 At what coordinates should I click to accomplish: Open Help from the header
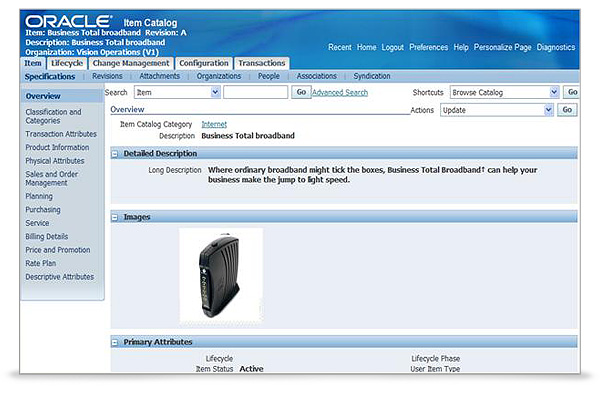pos(461,47)
